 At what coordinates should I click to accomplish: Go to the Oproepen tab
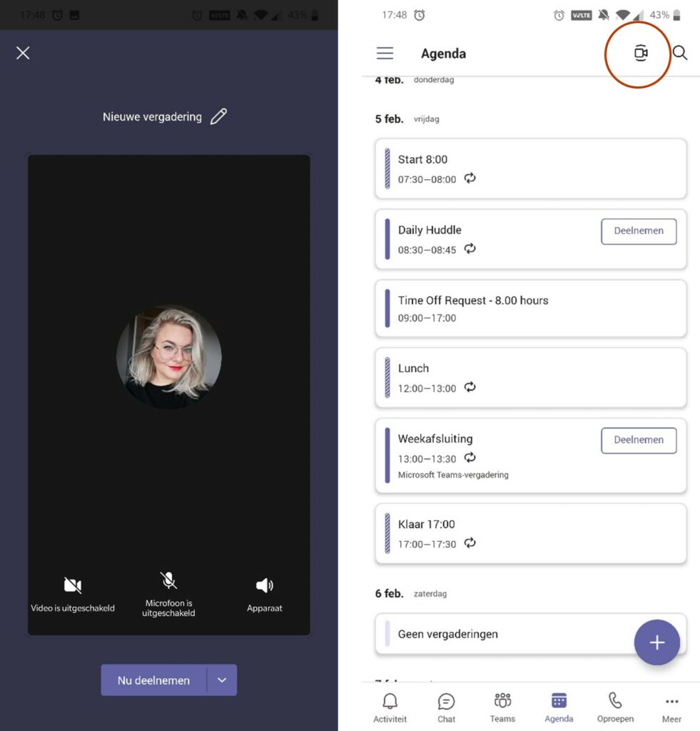tap(615, 707)
